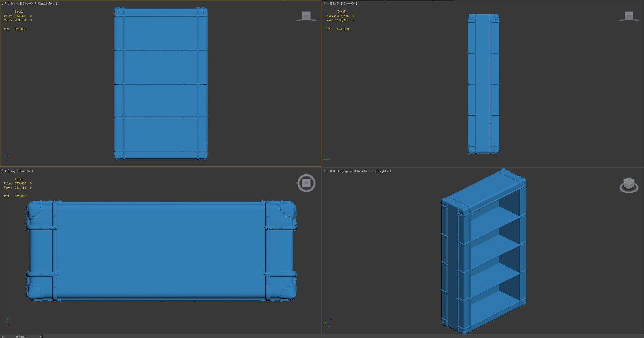The width and height of the screenshot is (644, 338).
Task: Click the Verts: 283,157 statistic in Front viewport
Action: (15, 20)
